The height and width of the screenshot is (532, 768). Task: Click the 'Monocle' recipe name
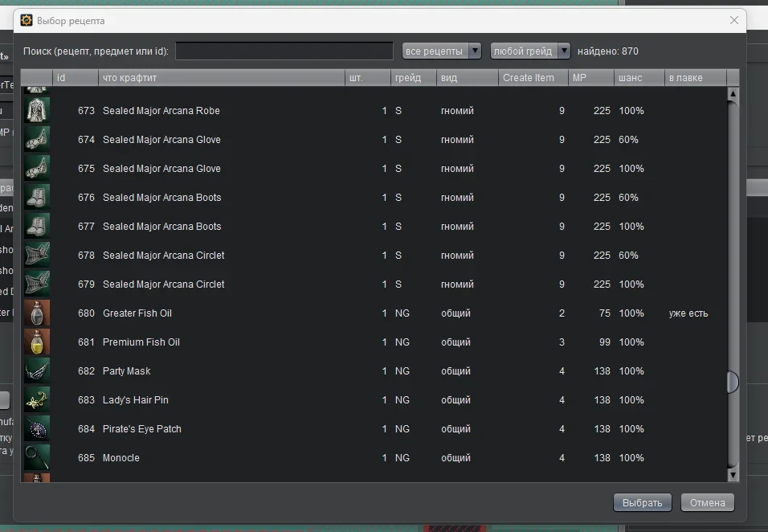[121, 457]
